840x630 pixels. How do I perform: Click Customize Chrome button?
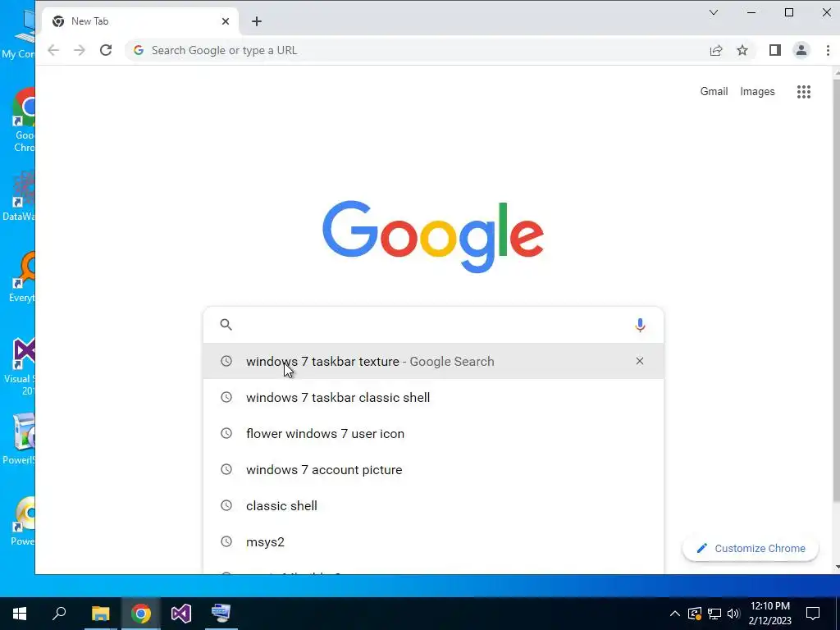pos(751,549)
